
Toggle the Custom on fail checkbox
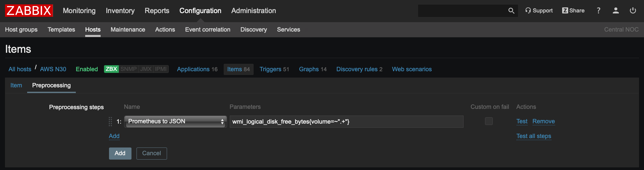(489, 121)
